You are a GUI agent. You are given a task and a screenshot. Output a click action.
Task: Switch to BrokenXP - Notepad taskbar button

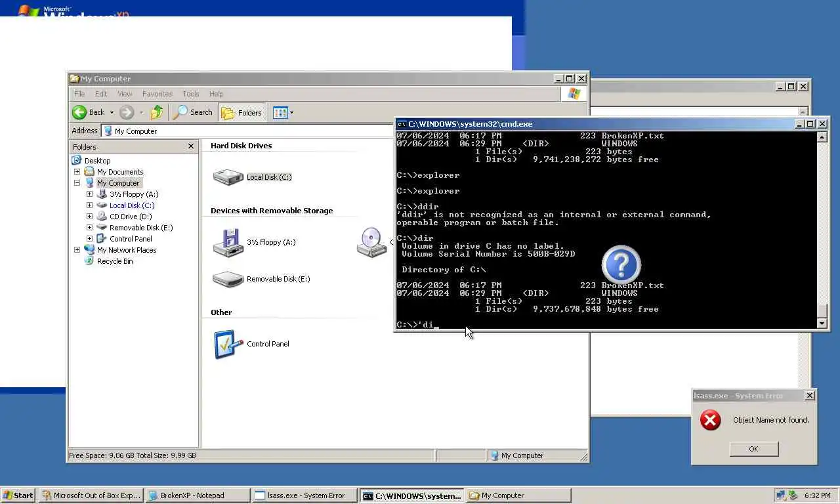point(198,495)
